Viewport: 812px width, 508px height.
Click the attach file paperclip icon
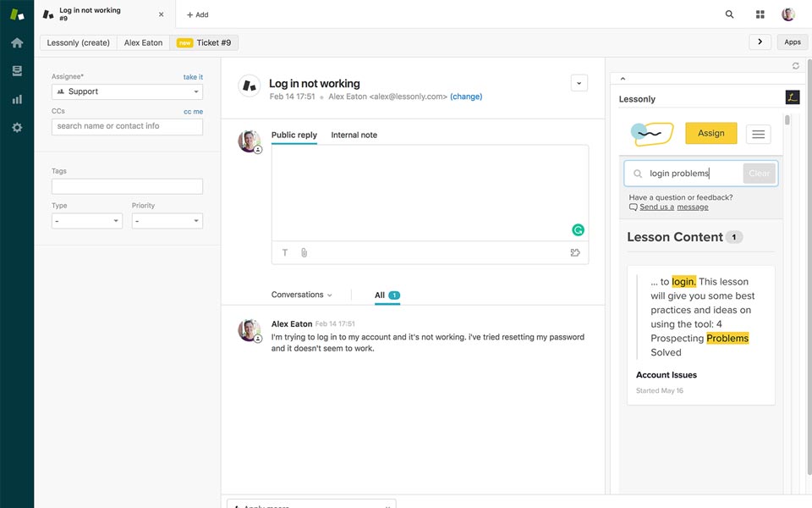tap(304, 253)
